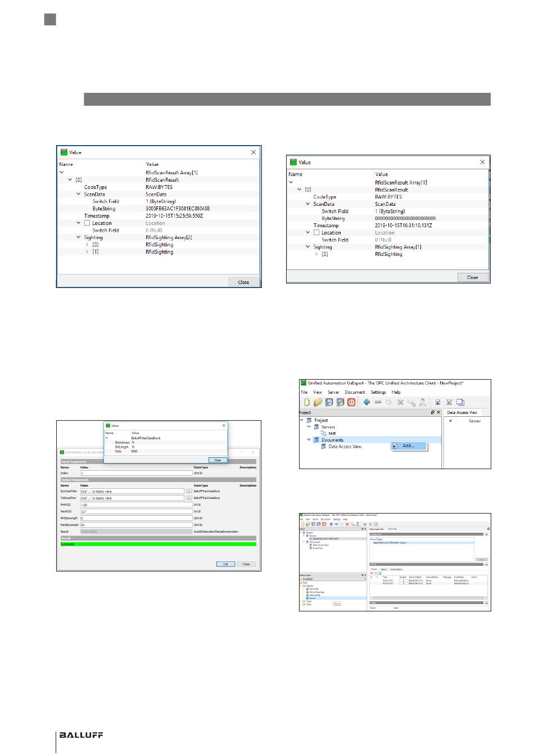Image resolution: width=534 pixels, height=756 pixels.
Task: Close the Value window with RfidSighting Array[1] via Close button
Action: pyautogui.click(x=472, y=277)
